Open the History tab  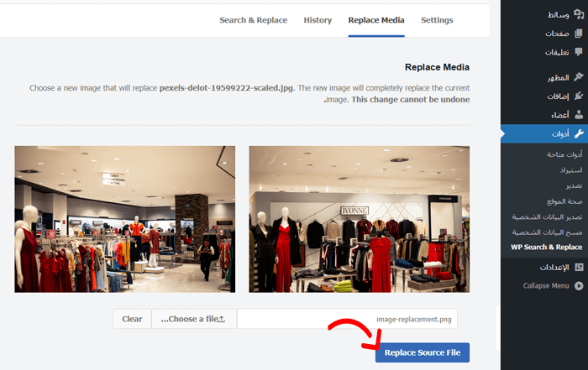click(x=318, y=20)
